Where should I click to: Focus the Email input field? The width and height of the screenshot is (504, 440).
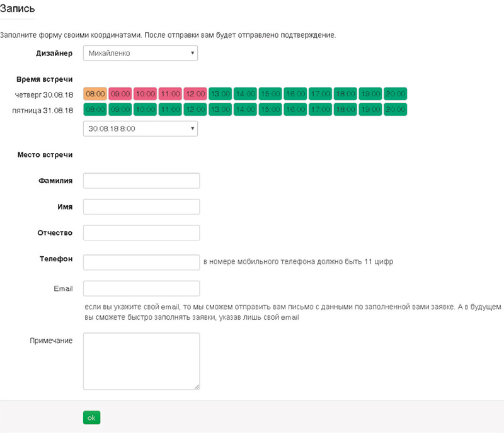coord(141,288)
